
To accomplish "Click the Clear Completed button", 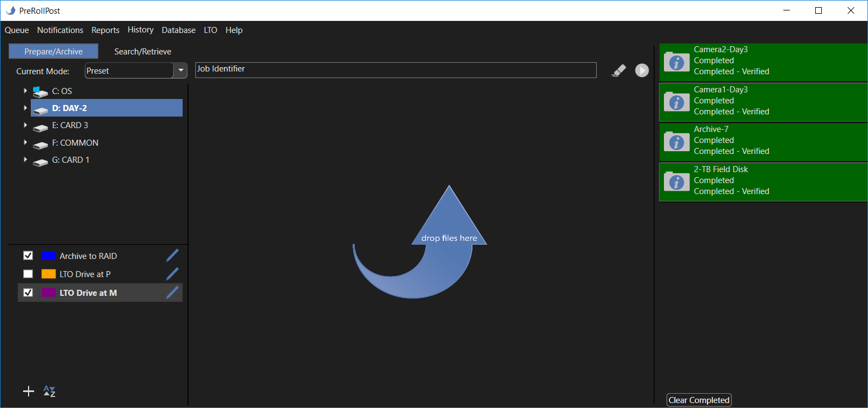I will 699,400.
